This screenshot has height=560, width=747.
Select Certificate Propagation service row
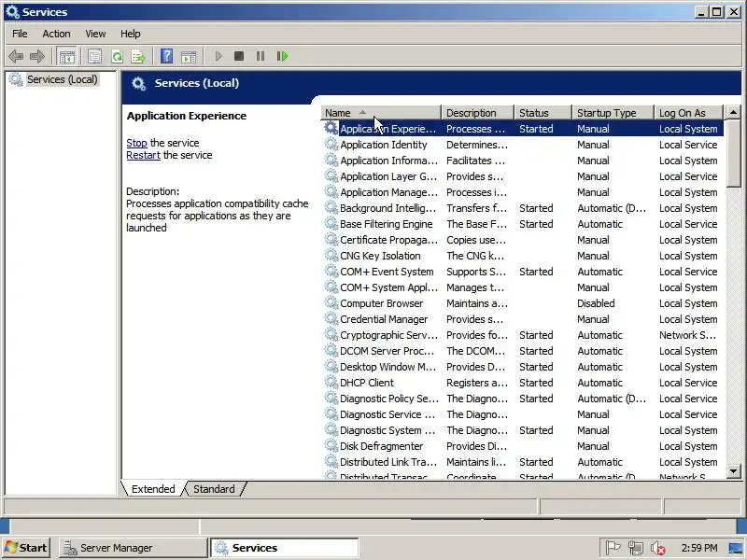523,240
